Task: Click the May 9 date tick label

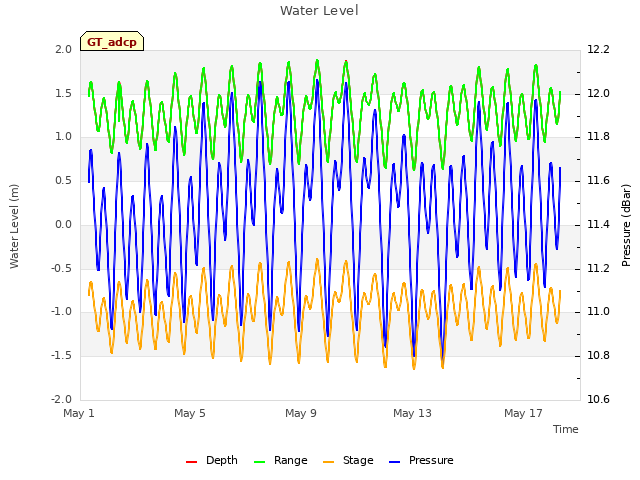Action: point(301,413)
